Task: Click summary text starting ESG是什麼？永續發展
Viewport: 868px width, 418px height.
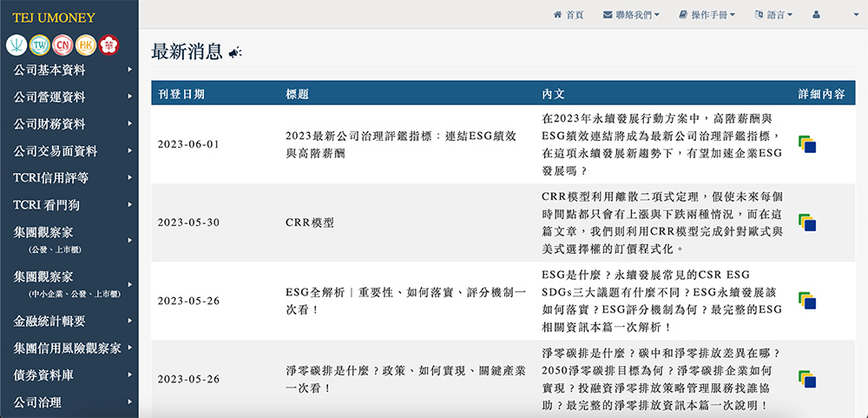Action: point(662,301)
